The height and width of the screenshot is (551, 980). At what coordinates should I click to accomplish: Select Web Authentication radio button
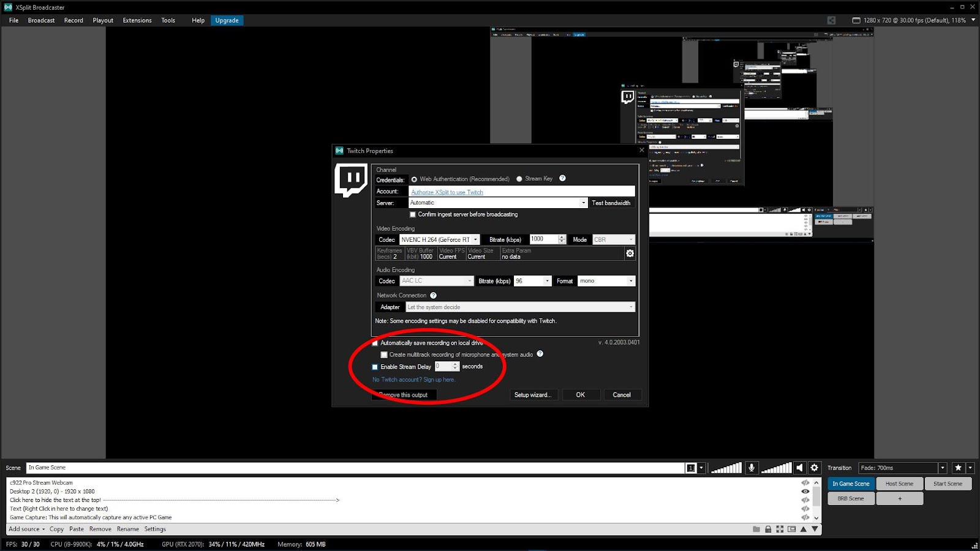click(414, 179)
